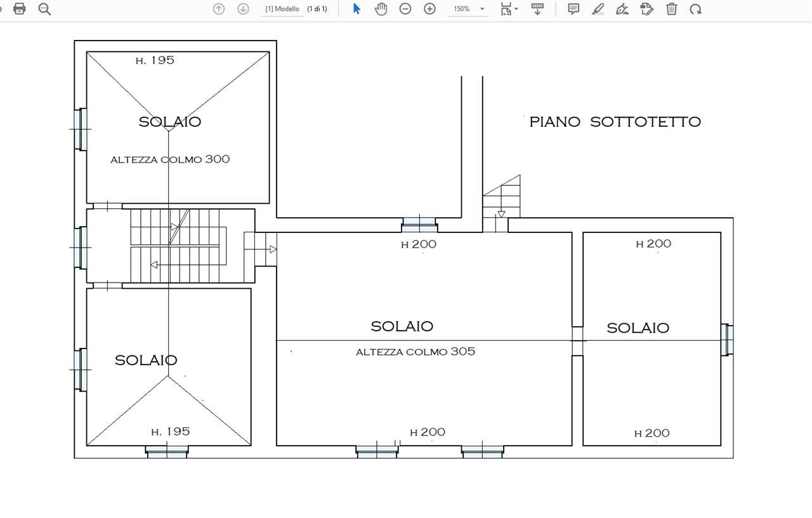Viewport: 812px width, 518px height.
Task: Click the page number field showing Modello
Action: (x=282, y=9)
